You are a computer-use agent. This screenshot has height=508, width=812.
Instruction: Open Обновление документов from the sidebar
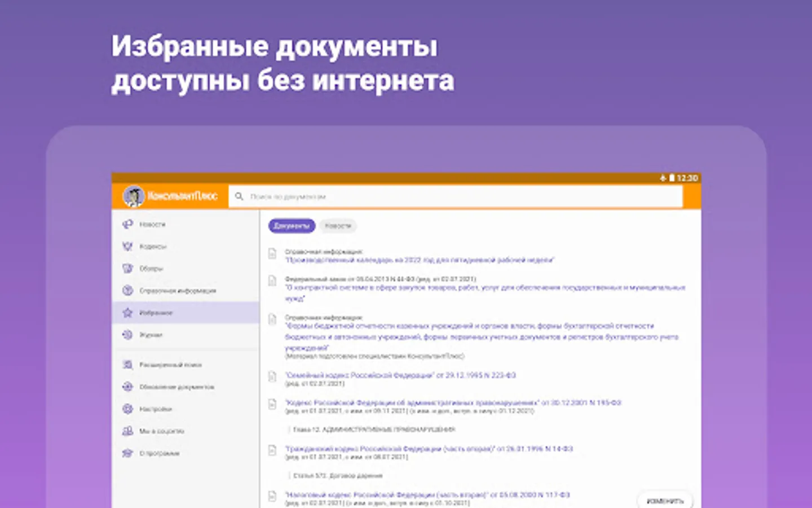coord(186,387)
